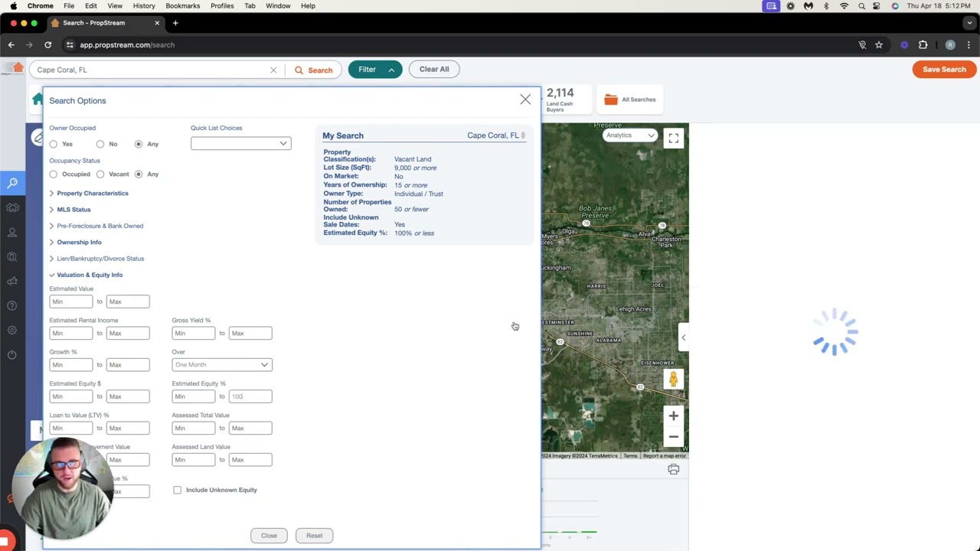The width and height of the screenshot is (980, 551).
Task: Open the Bookmarks menu
Action: 183,6
